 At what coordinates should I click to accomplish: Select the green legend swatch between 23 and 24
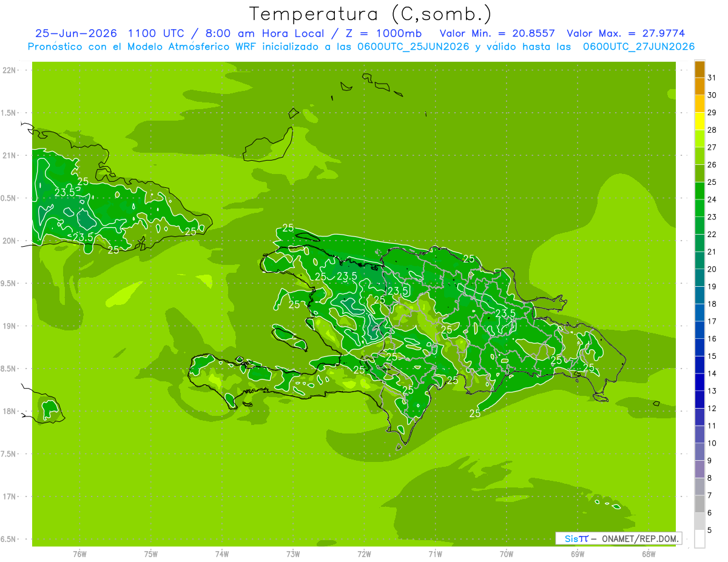(699, 208)
